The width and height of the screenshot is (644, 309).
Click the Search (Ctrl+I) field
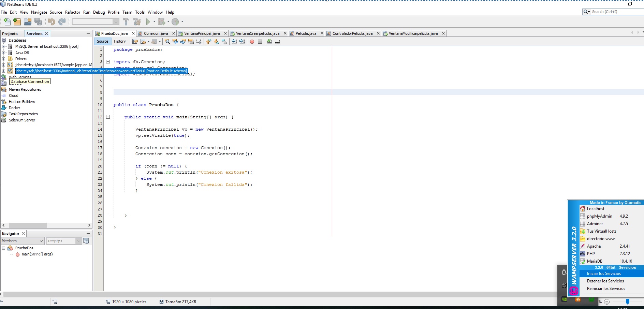[x=617, y=12]
